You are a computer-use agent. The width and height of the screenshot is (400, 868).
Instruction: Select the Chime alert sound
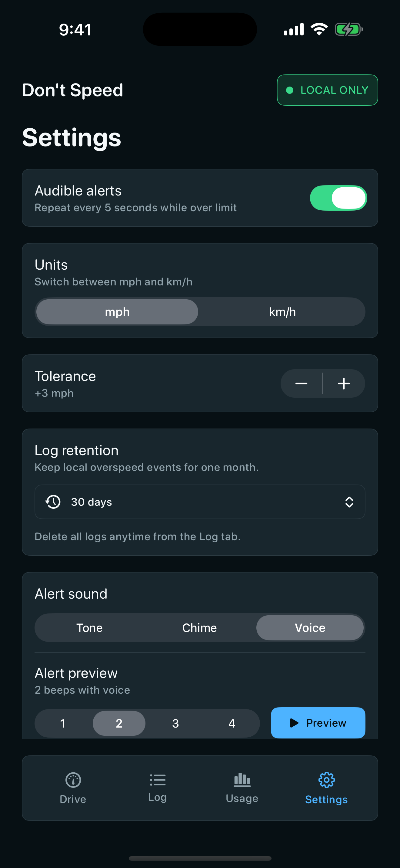(x=199, y=627)
